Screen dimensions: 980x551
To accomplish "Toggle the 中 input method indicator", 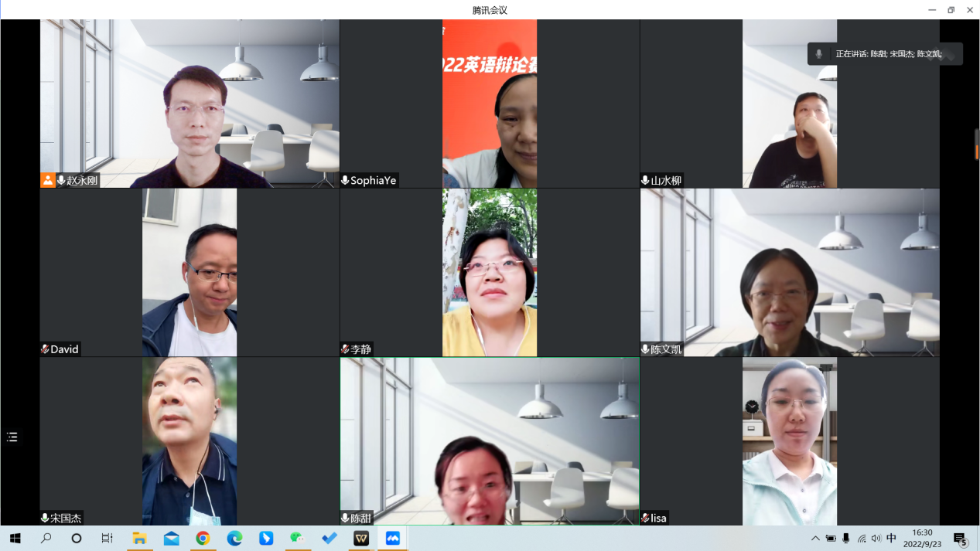I will [x=891, y=539].
